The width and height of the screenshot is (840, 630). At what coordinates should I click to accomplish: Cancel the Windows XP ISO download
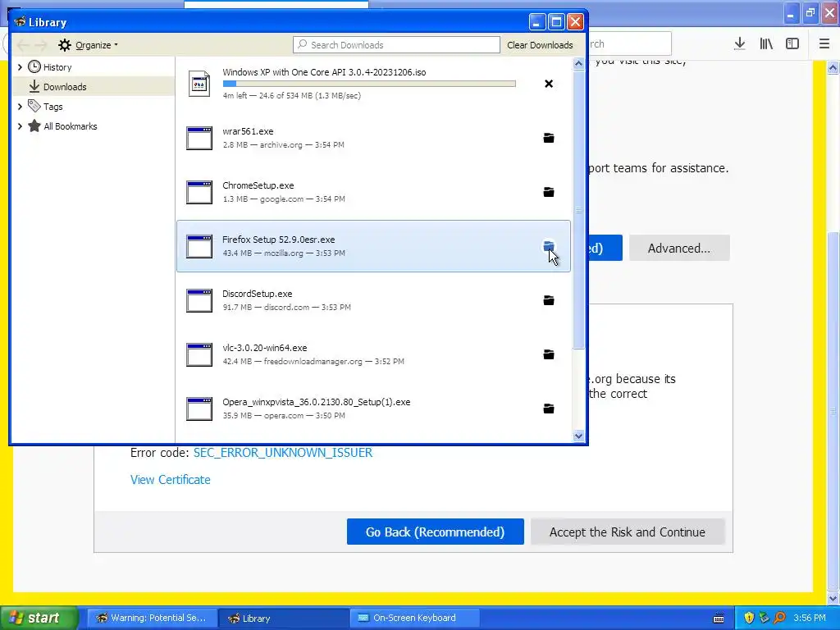pyautogui.click(x=549, y=84)
